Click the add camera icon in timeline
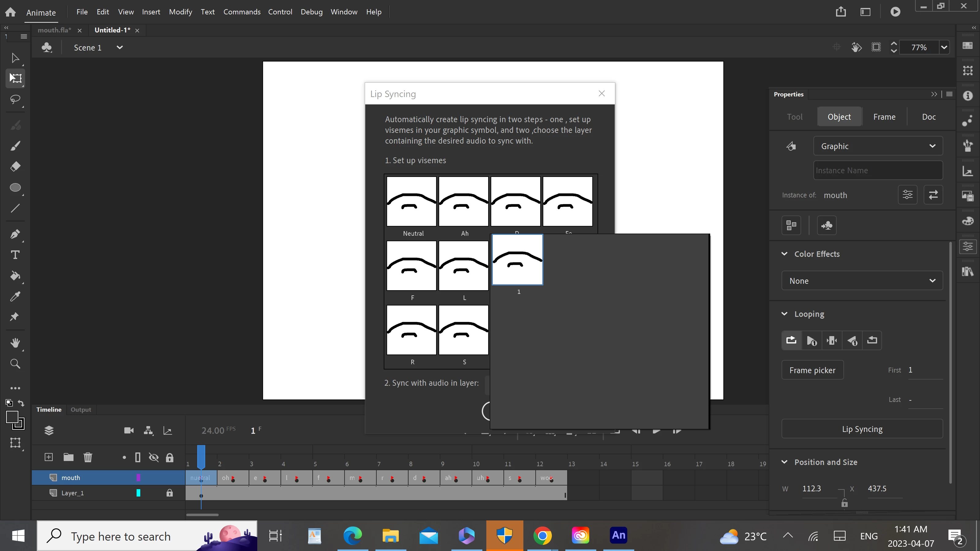The image size is (980, 551). coord(129,430)
